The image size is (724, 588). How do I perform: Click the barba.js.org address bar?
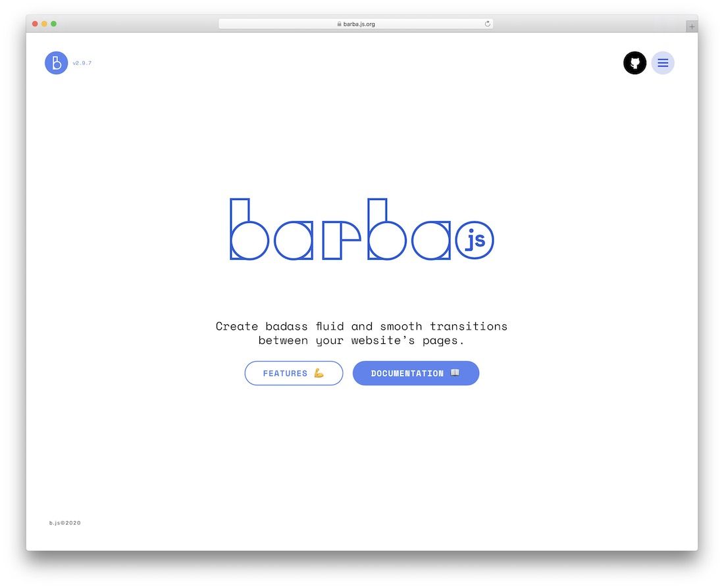coord(355,24)
